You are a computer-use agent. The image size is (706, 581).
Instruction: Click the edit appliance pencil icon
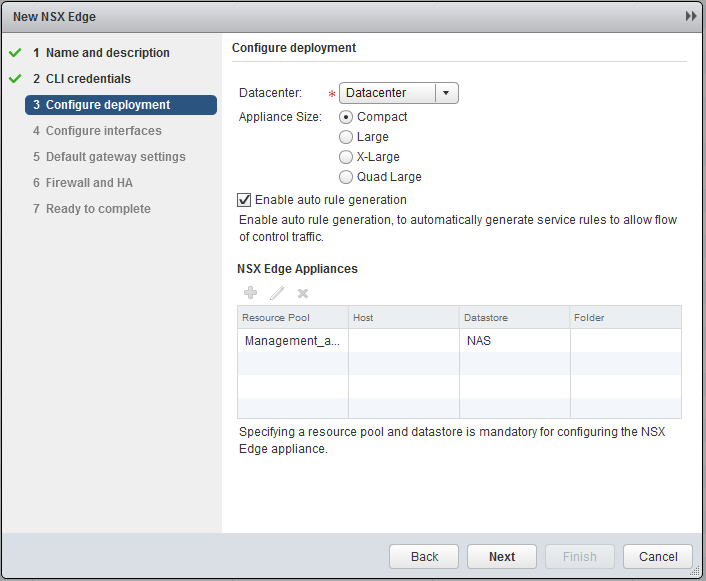click(277, 293)
